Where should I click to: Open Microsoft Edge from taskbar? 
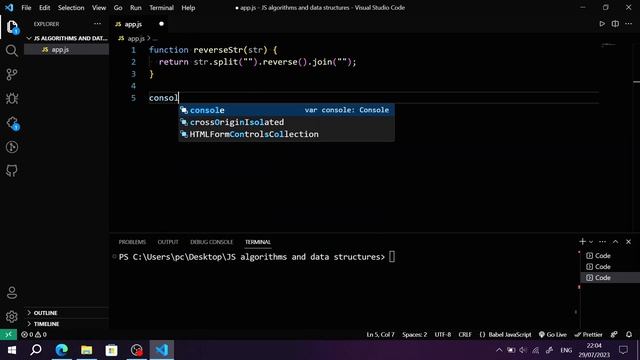click(62, 350)
